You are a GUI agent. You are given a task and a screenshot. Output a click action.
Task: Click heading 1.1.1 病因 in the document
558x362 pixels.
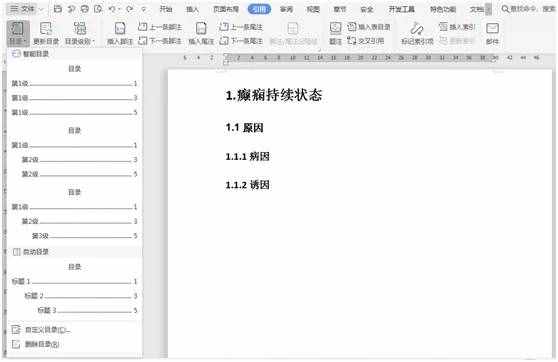tap(247, 156)
